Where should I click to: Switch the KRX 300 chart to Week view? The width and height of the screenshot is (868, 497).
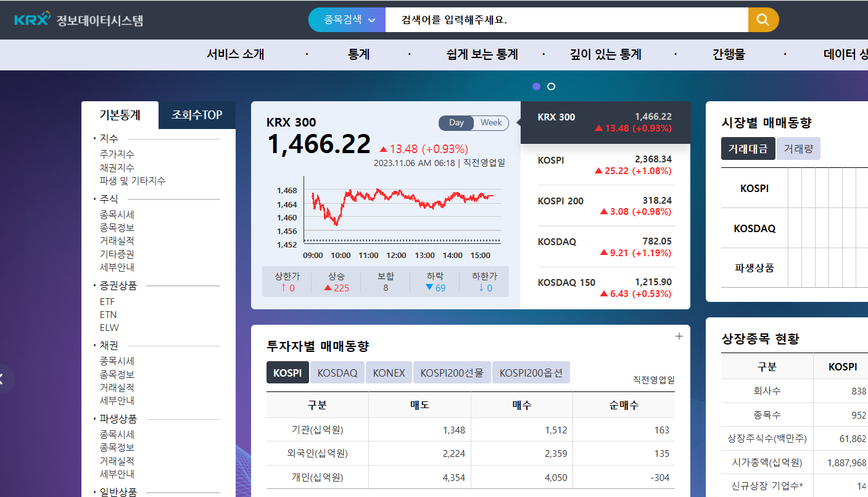coord(490,123)
